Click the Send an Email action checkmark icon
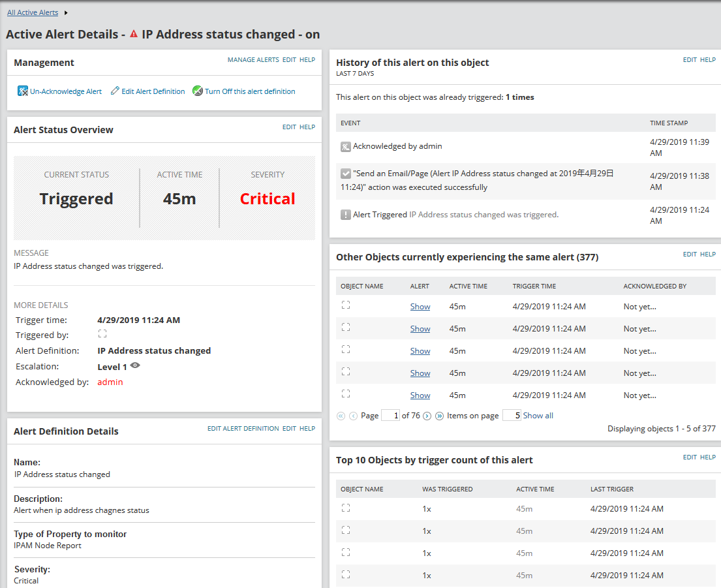This screenshot has height=588, width=721. [345, 174]
